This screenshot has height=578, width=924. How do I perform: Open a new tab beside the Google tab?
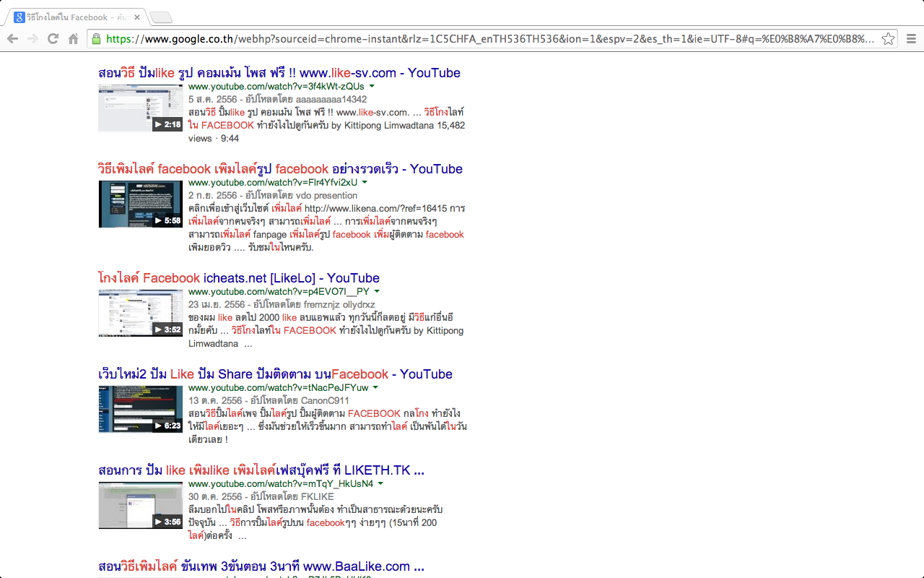(x=161, y=17)
